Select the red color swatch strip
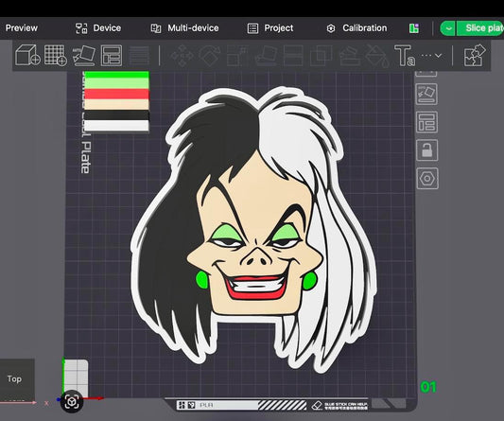The height and width of the screenshot is (421, 504). [x=116, y=94]
